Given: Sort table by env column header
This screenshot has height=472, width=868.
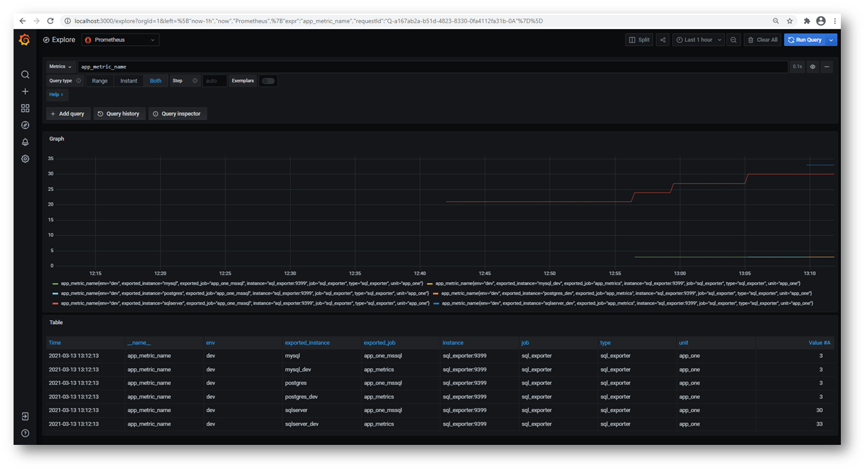Looking at the screenshot, I should 211,343.
